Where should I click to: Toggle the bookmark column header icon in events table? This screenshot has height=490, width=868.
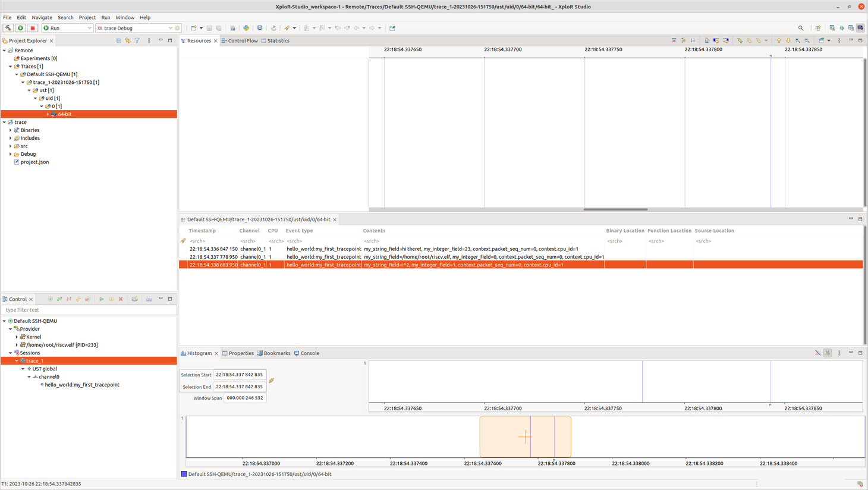pyautogui.click(x=183, y=241)
